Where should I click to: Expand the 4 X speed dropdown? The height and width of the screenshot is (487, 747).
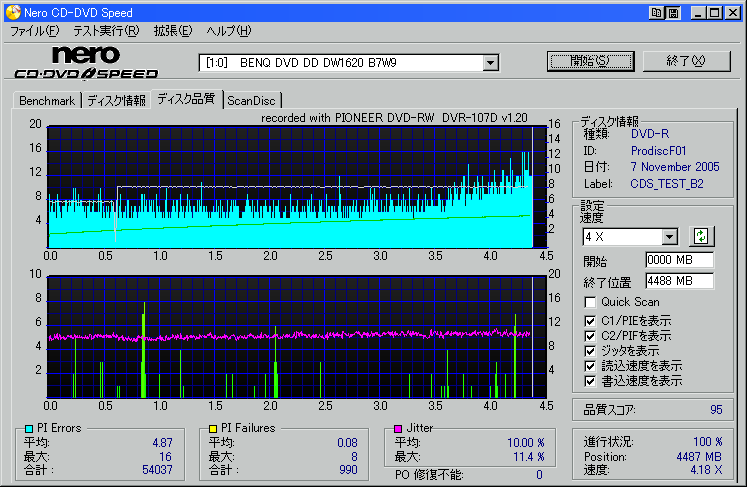(669, 237)
